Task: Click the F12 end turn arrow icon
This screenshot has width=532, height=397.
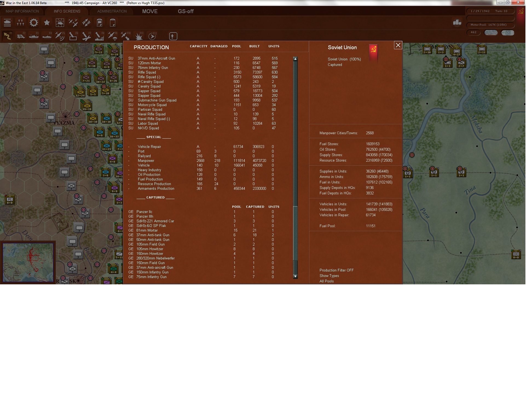Action: pyautogui.click(x=152, y=36)
